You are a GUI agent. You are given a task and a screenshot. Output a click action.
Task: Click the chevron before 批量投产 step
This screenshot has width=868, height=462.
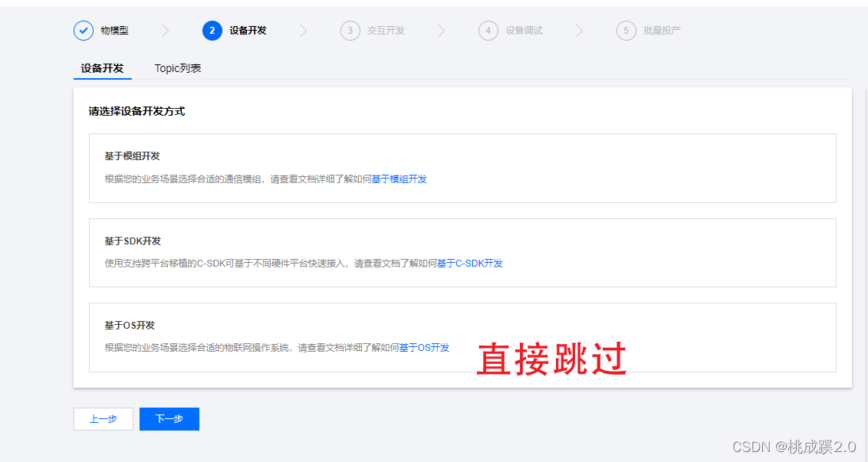click(x=580, y=31)
